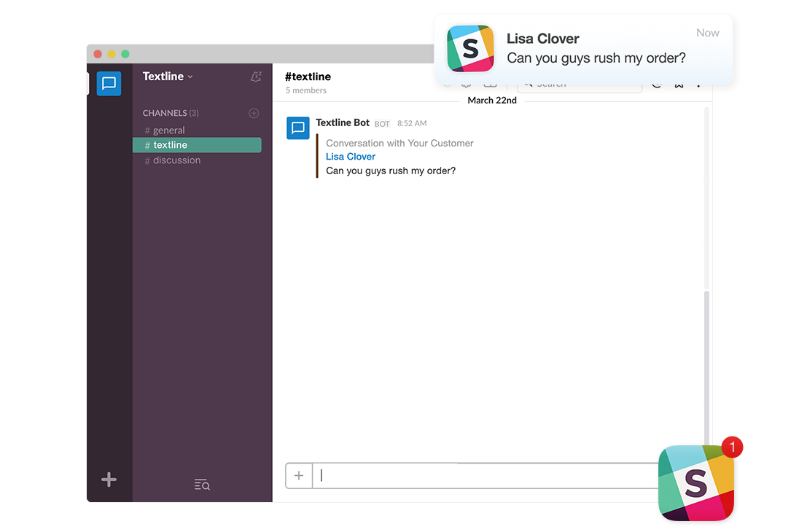Click the #textline channel title
The height and width of the screenshot is (532, 799).
click(308, 77)
